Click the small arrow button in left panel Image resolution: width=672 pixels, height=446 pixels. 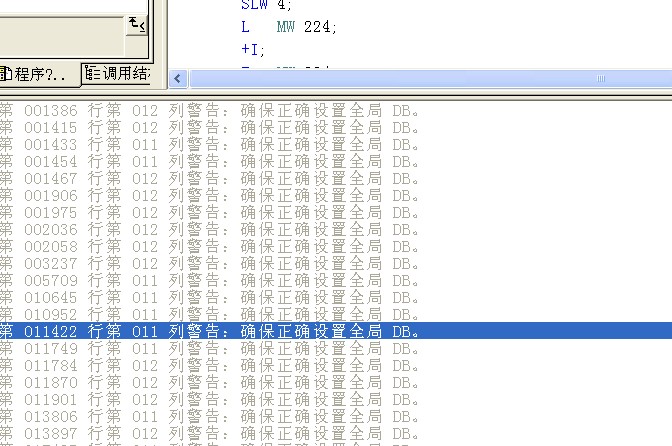(x=137, y=25)
